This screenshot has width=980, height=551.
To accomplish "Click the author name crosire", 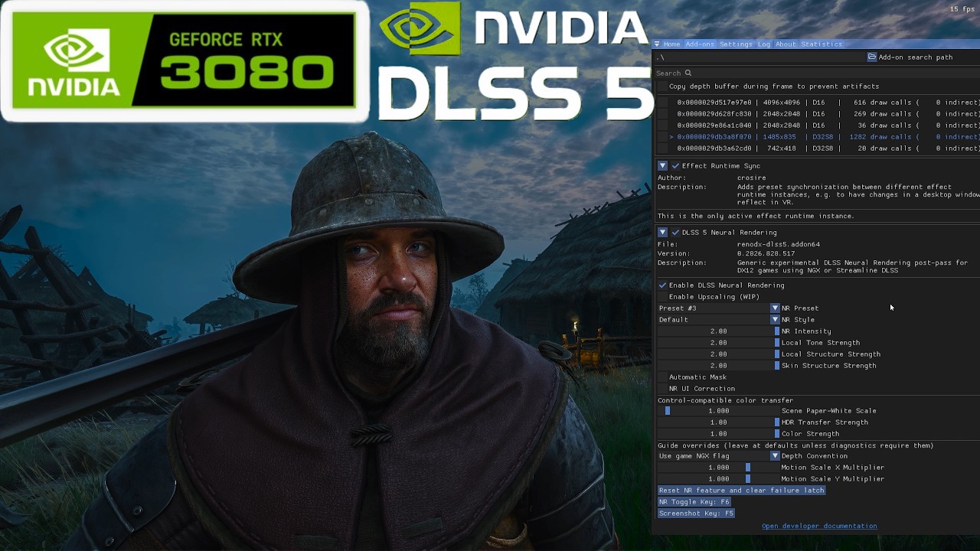I will (x=752, y=178).
